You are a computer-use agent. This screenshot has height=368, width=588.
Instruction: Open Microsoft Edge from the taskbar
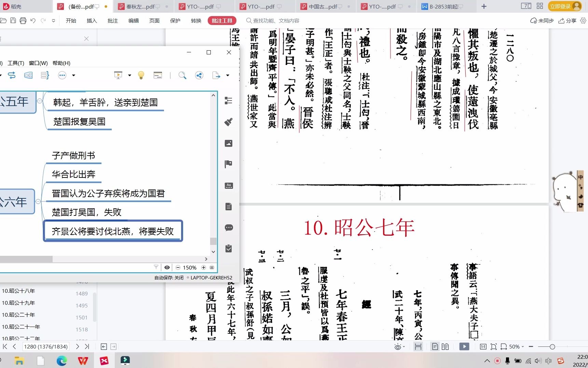point(61,360)
